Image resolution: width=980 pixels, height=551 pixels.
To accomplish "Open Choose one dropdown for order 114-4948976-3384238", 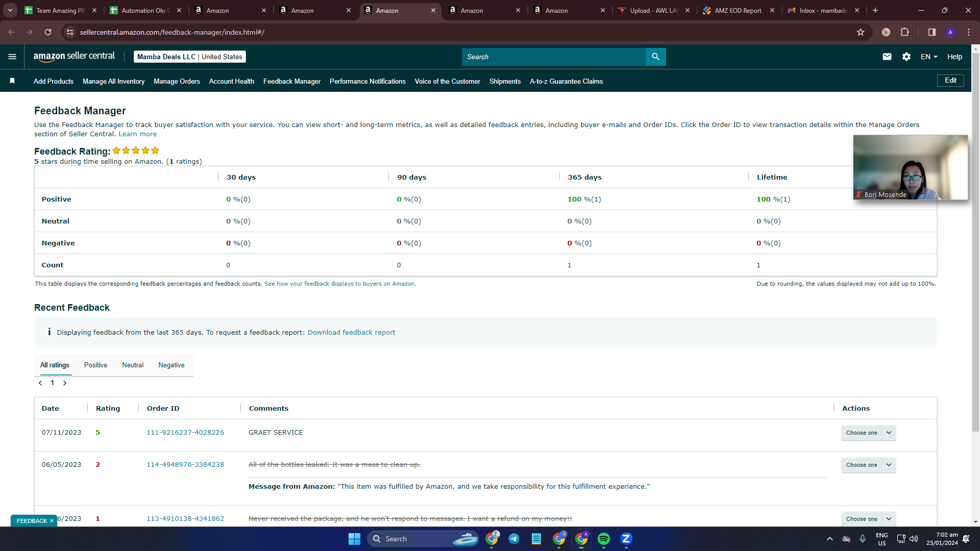I will tap(868, 465).
